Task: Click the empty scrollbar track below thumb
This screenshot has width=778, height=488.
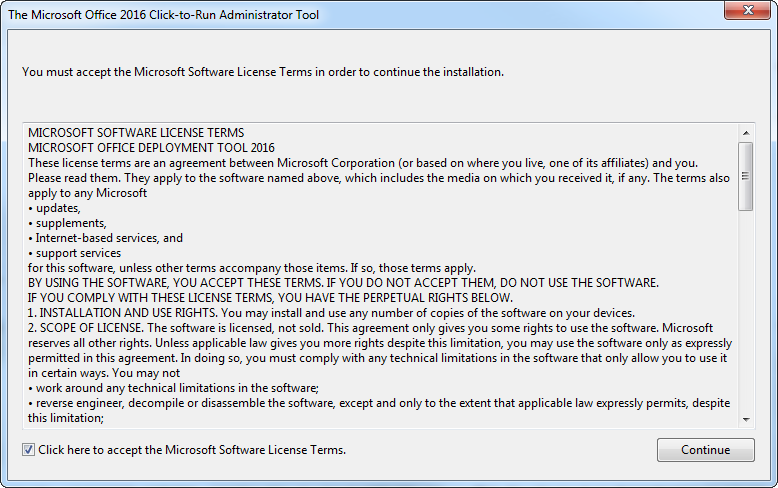Action: point(746,311)
